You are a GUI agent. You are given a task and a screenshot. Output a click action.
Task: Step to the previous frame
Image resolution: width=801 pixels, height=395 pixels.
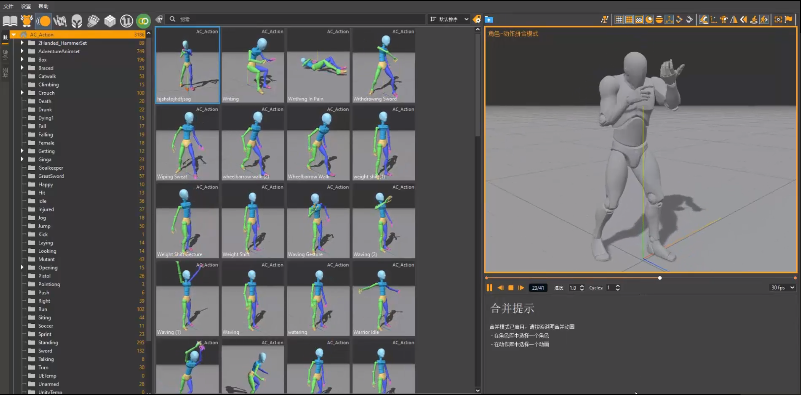(501, 288)
